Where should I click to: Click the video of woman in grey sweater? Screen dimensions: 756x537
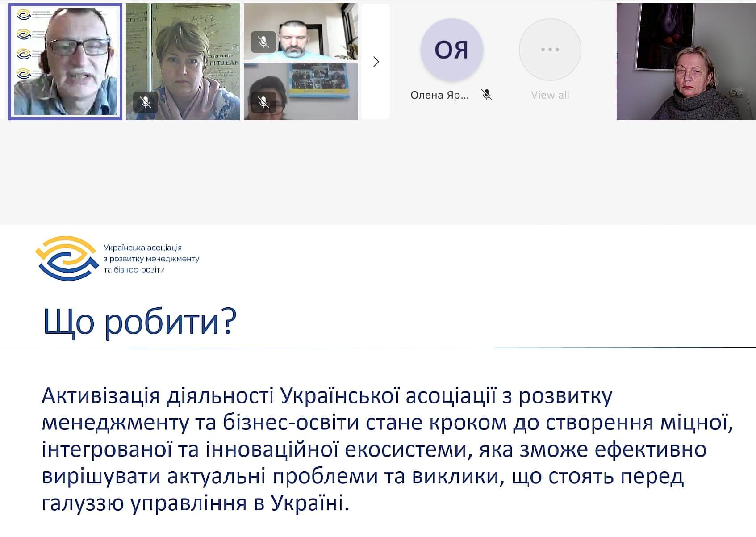coord(686,62)
